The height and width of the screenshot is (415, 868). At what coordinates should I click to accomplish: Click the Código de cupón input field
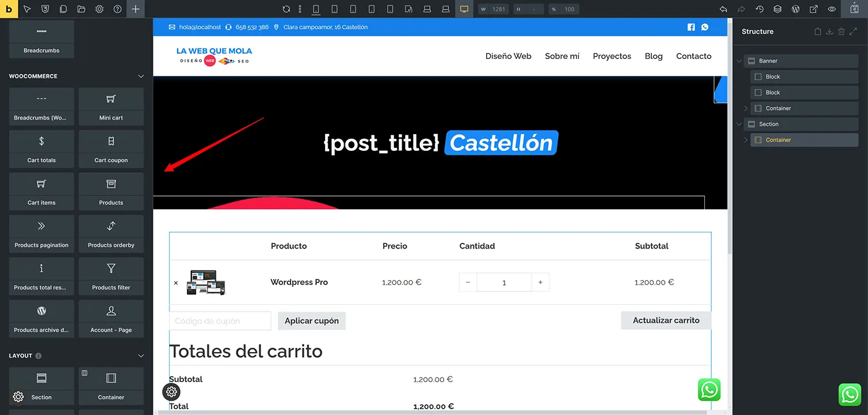coord(220,321)
